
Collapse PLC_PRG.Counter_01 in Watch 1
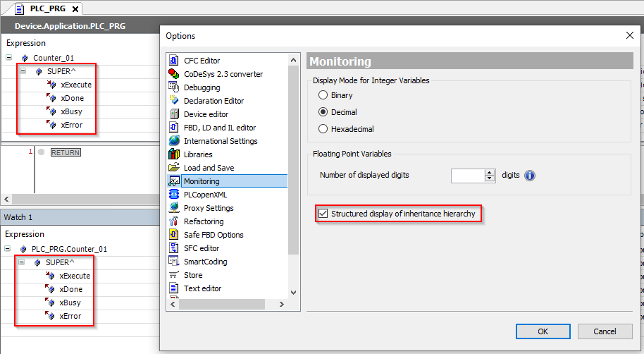(9, 249)
